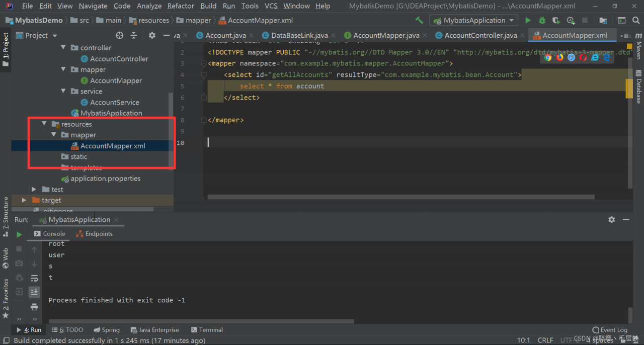This screenshot has width=644, height=345.
Task: Collapse the resources folder in tree
Action: point(44,124)
